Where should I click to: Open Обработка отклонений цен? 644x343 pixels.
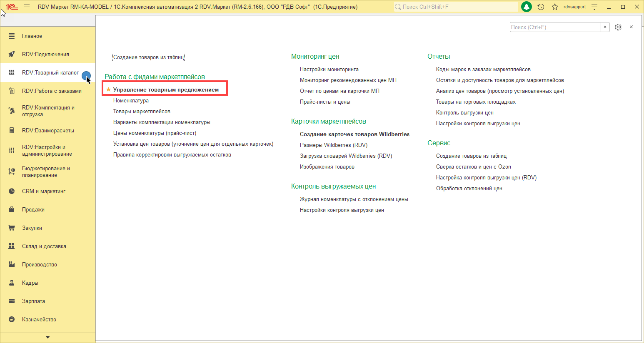[x=469, y=189]
